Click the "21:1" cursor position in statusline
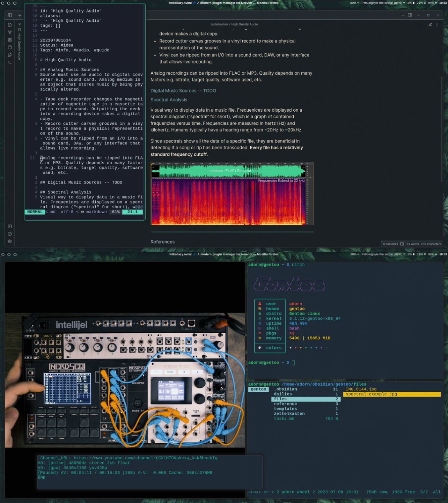Screen dimensions: 448x503 tap(132, 212)
